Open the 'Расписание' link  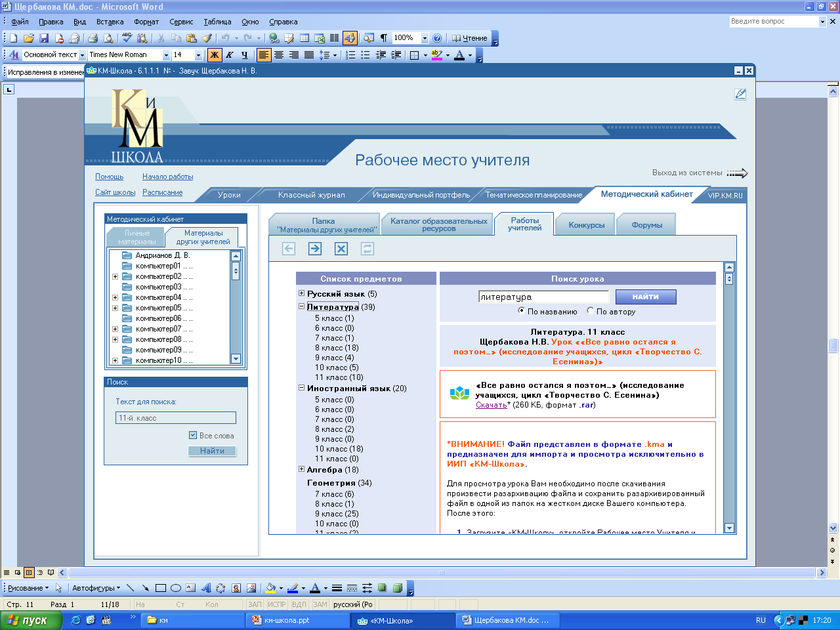163,192
